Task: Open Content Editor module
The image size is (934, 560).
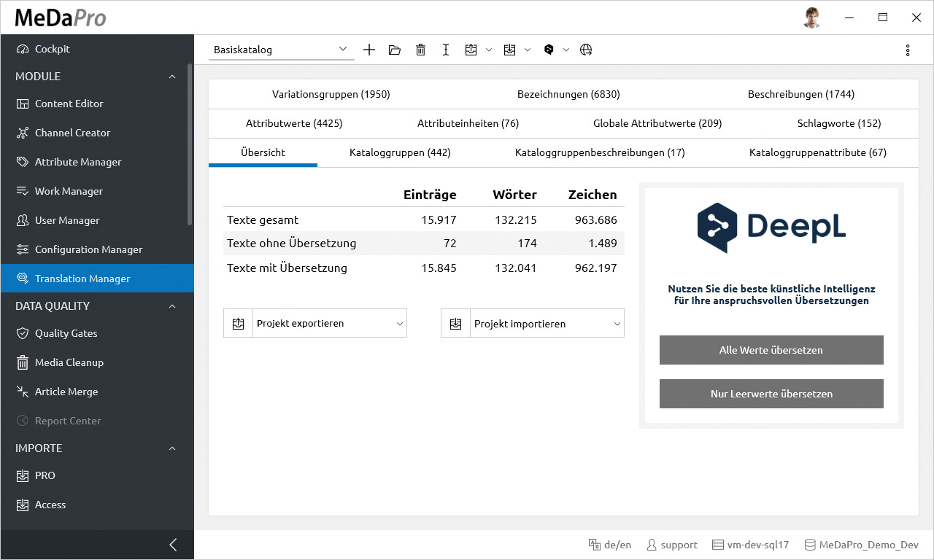Action: 97,104
